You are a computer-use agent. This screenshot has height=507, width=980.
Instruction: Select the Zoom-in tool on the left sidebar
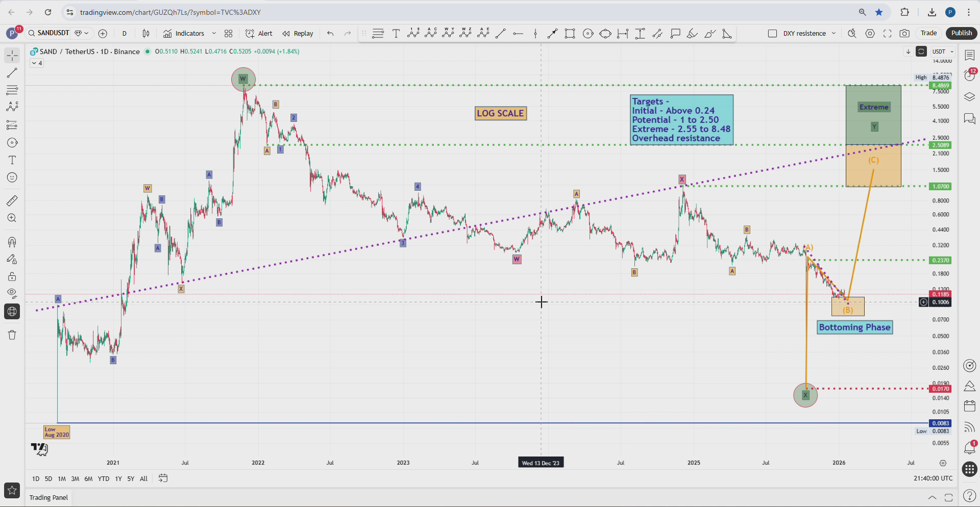point(11,218)
